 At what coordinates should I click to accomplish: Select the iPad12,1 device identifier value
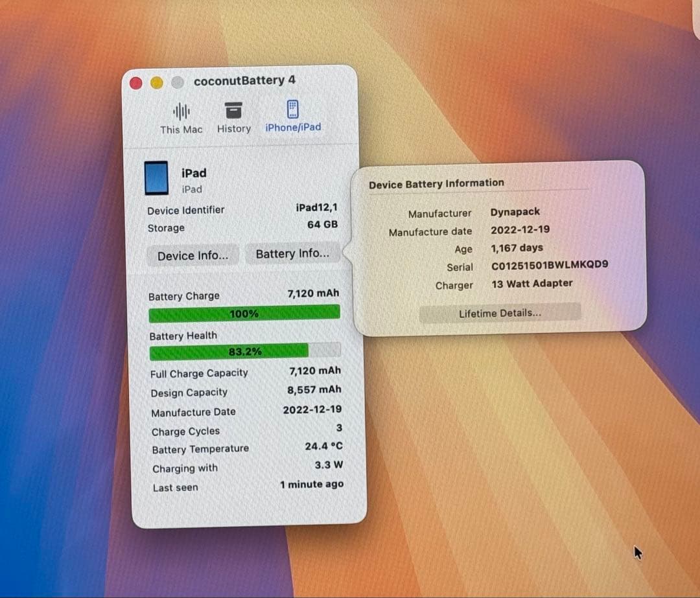[x=316, y=207]
